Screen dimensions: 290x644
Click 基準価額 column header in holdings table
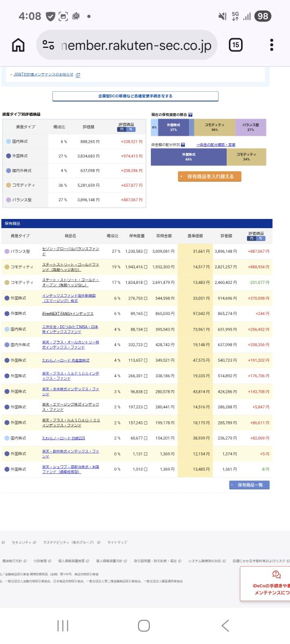pyautogui.click(x=194, y=236)
